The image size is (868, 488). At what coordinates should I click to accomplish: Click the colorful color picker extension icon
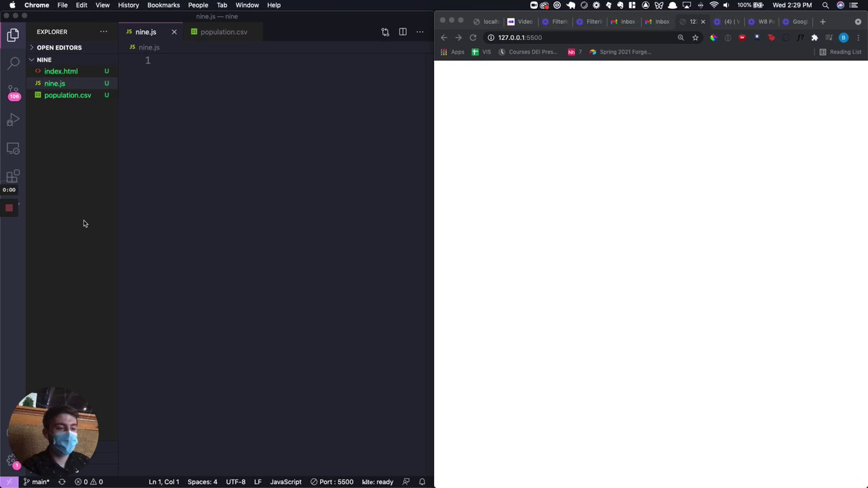[713, 38]
